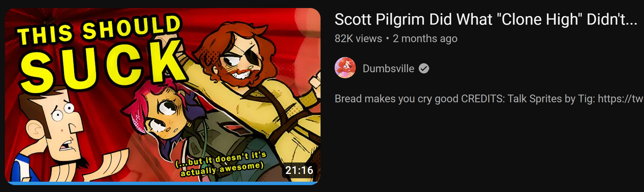
Task: Click the 21:16 duration badge
Action: click(299, 170)
